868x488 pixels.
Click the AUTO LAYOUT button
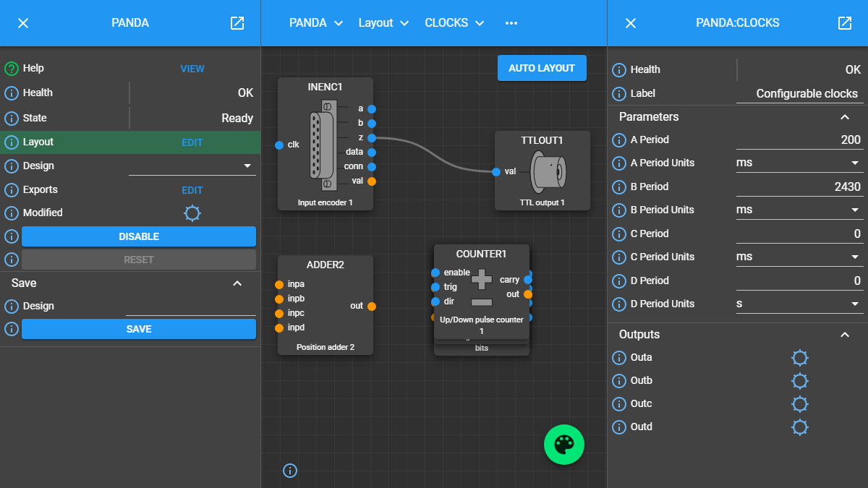[542, 68]
